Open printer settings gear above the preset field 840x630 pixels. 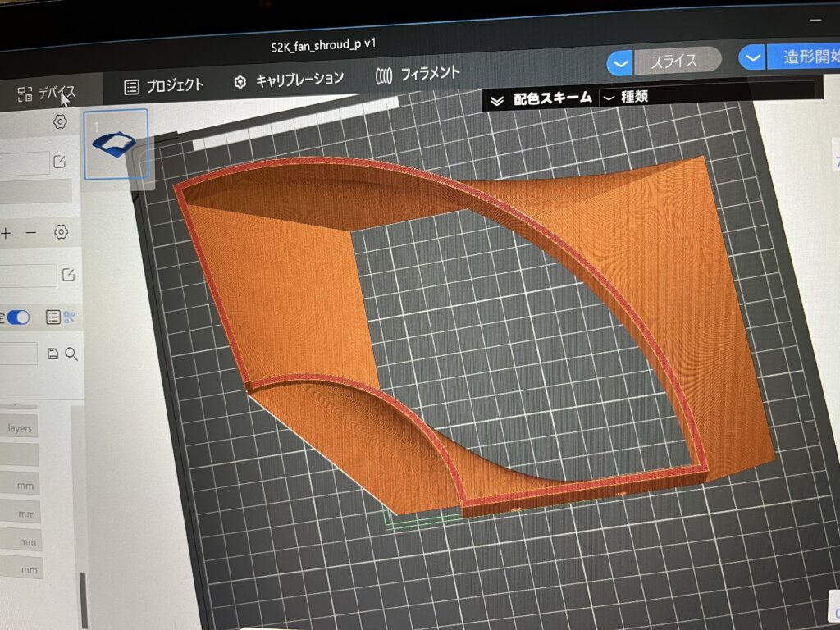tap(60, 121)
